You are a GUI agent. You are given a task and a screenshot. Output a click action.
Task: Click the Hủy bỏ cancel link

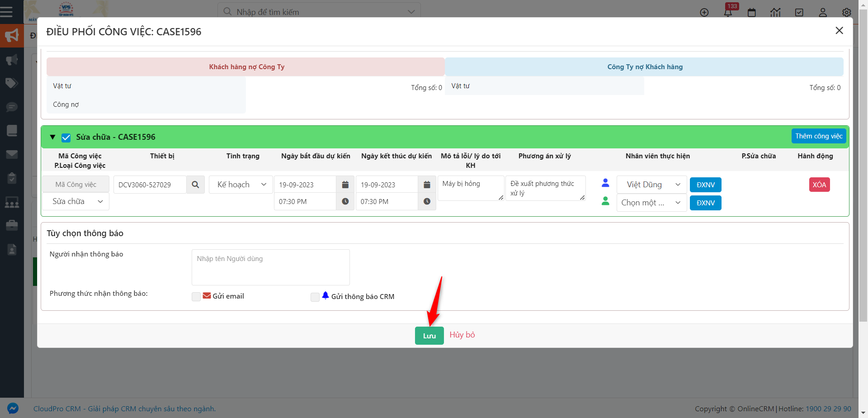pyautogui.click(x=462, y=335)
